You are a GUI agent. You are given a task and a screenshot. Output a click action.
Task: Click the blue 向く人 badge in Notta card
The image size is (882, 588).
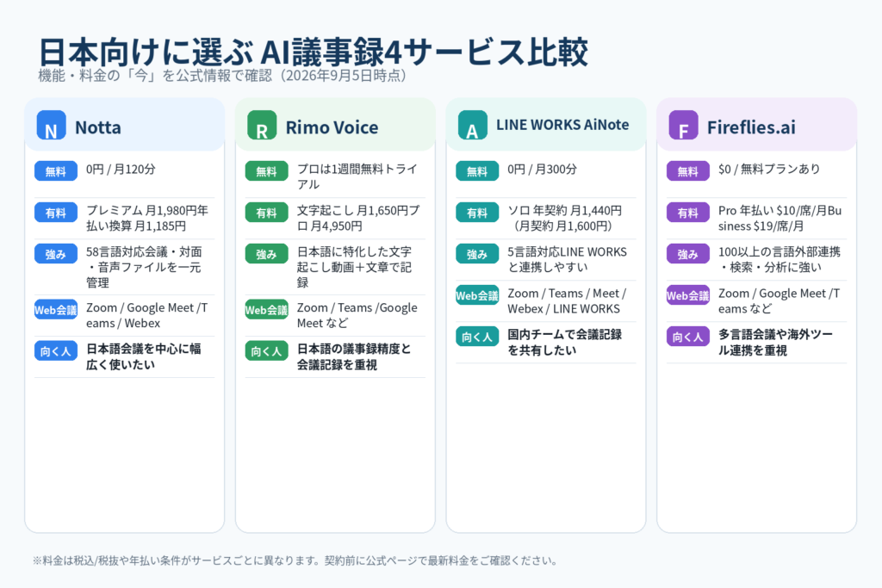(x=56, y=351)
